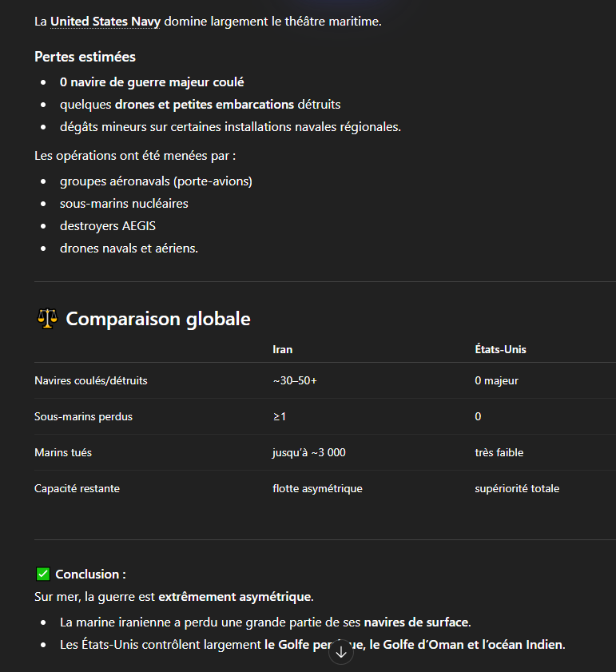616x672 pixels.
Task: Click the jusqu'à ~3 000 cell
Action: 308,452
